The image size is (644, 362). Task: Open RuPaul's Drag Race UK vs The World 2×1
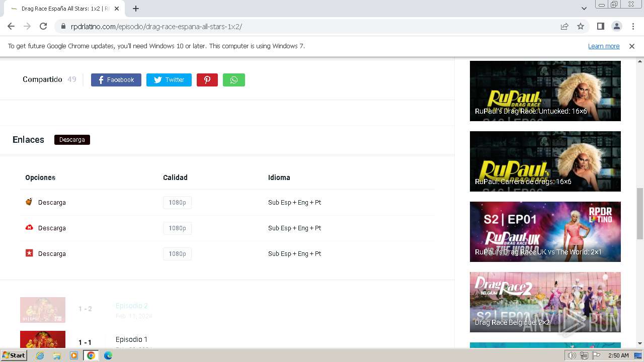(x=545, y=232)
